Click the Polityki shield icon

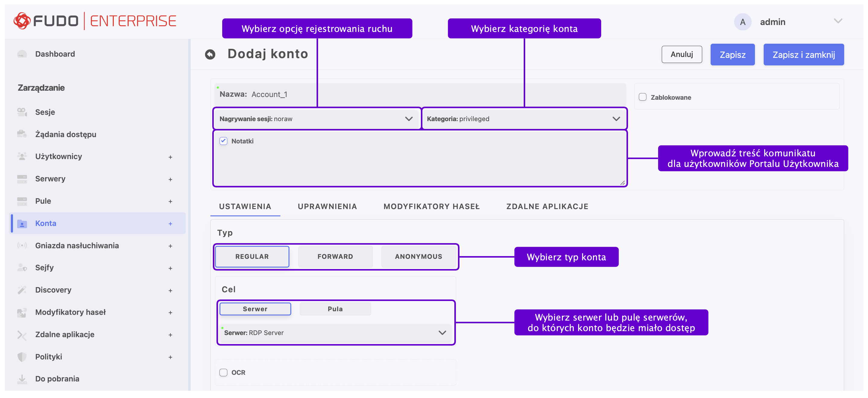(x=22, y=357)
